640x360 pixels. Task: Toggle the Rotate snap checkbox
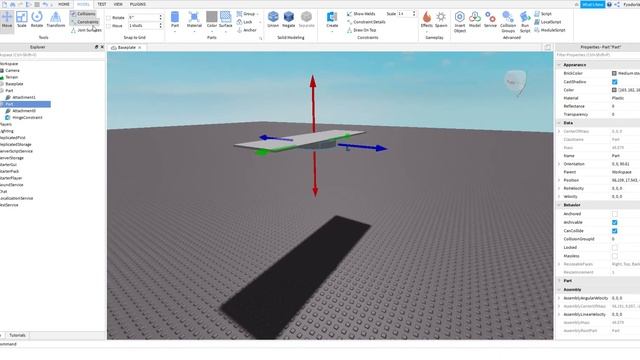click(109, 18)
